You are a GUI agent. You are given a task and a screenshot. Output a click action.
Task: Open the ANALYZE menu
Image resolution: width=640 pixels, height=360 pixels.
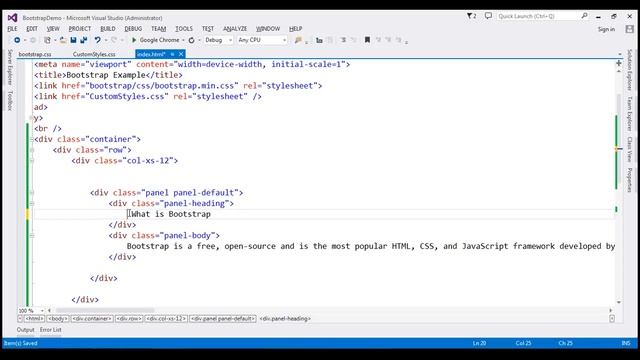pos(235,29)
